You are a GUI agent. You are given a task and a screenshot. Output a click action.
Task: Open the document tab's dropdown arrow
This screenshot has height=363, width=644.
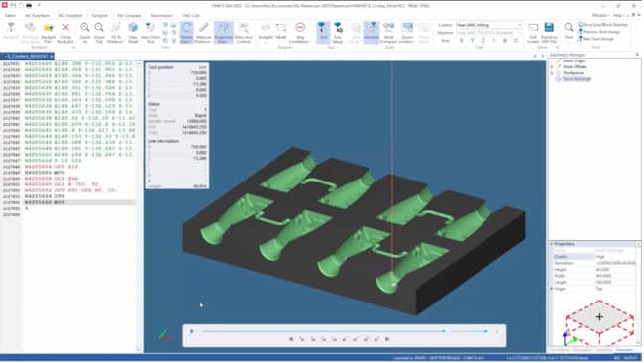tap(51, 56)
